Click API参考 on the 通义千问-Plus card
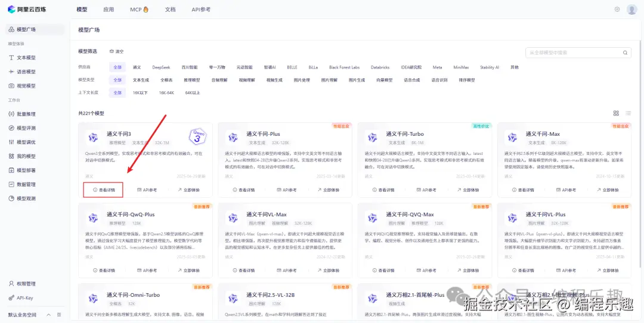The width and height of the screenshot is (644, 323). tap(287, 190)
